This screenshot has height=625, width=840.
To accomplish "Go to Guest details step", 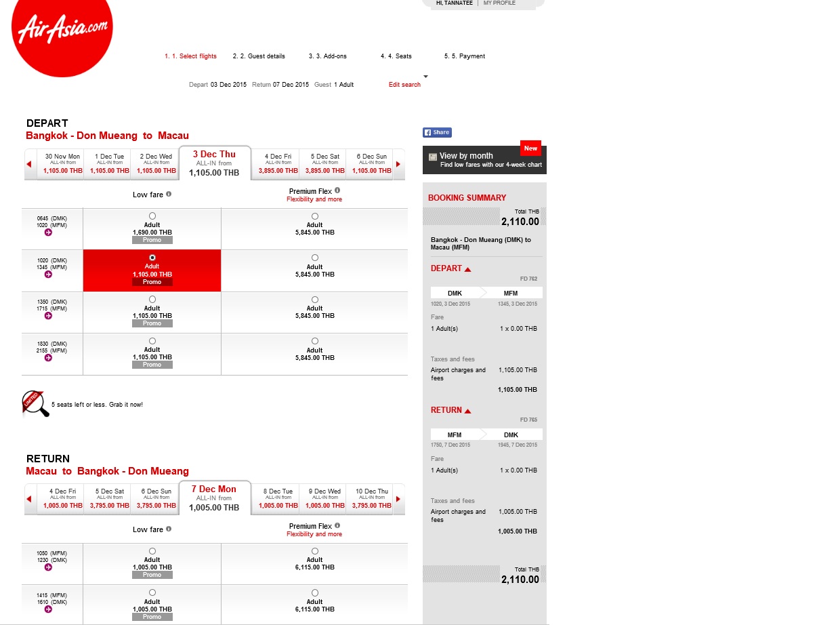I will pos(259,56).
